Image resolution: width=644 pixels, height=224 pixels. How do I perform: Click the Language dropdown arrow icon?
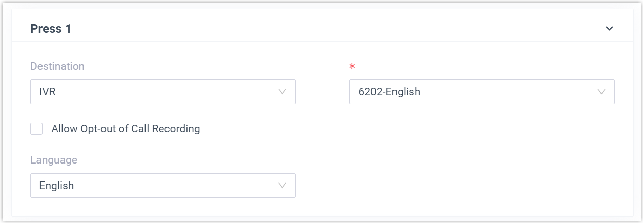pos(282,186)
